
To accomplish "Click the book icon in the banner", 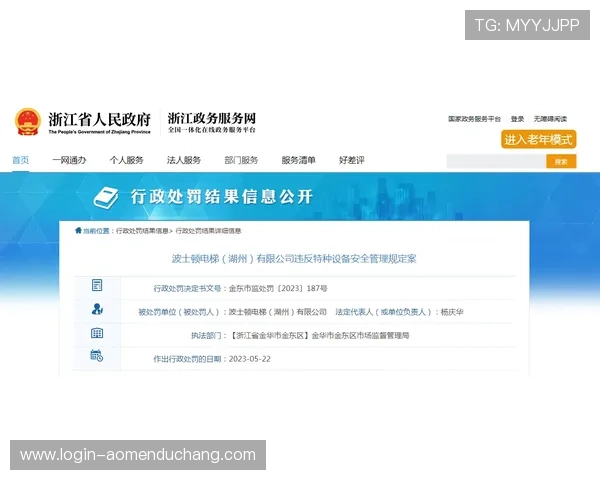I will click(x=106, y=198).
